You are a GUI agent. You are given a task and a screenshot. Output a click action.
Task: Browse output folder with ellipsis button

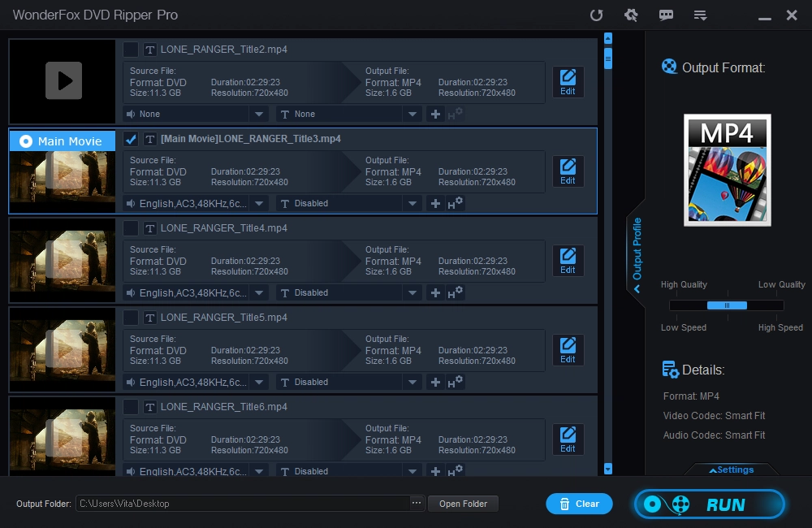(417, 503)
